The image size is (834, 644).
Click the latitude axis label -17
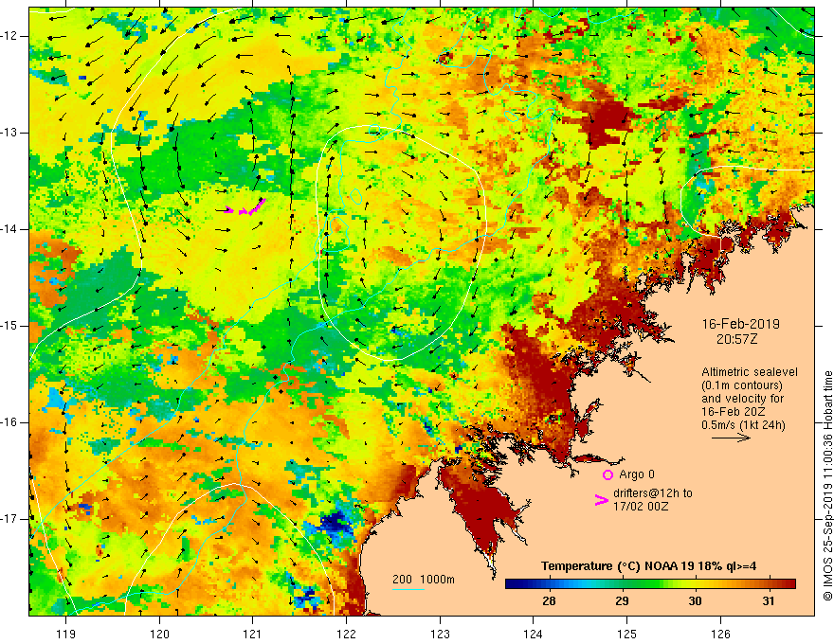click(9, 519)
